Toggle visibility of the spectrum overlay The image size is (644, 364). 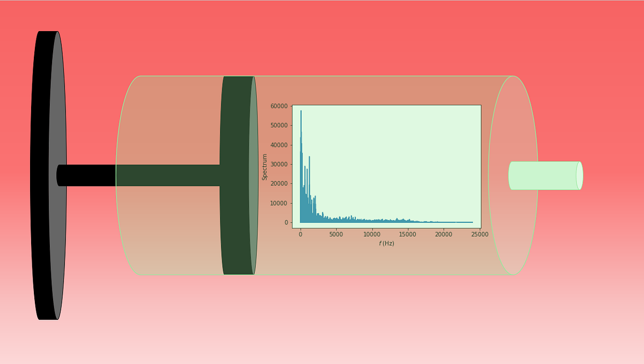click(386, 166)
